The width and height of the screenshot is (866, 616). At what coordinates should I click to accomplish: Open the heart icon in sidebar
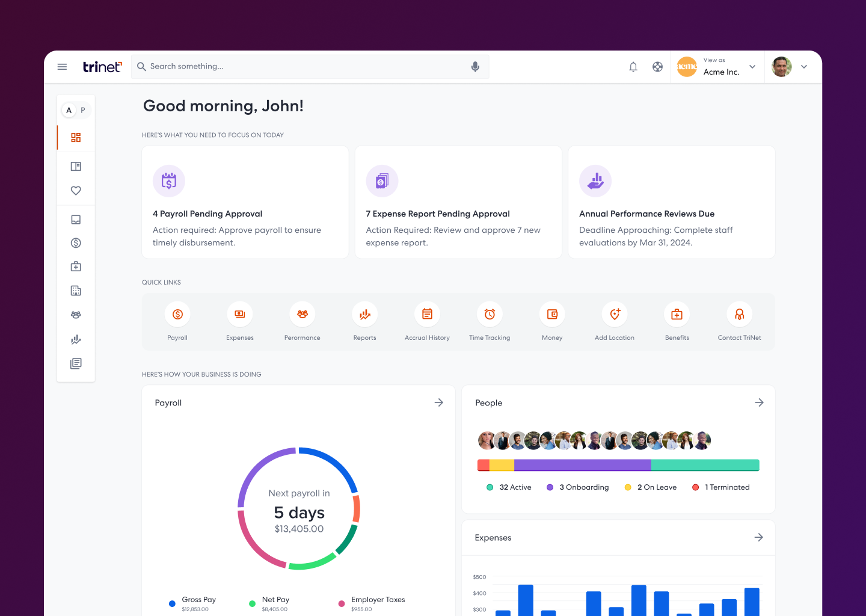click(x=76, y=191)
